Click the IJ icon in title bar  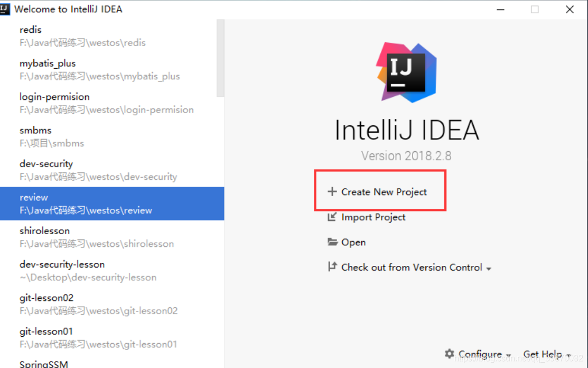(x=5, y=9)
